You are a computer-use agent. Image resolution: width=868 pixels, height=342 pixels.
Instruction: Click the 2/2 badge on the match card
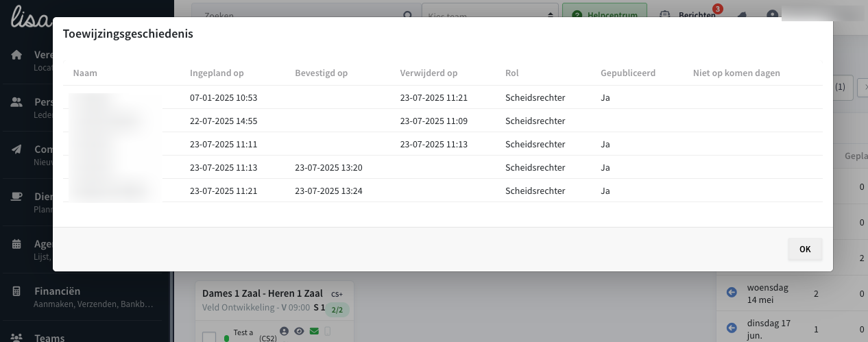pos(337,310)
